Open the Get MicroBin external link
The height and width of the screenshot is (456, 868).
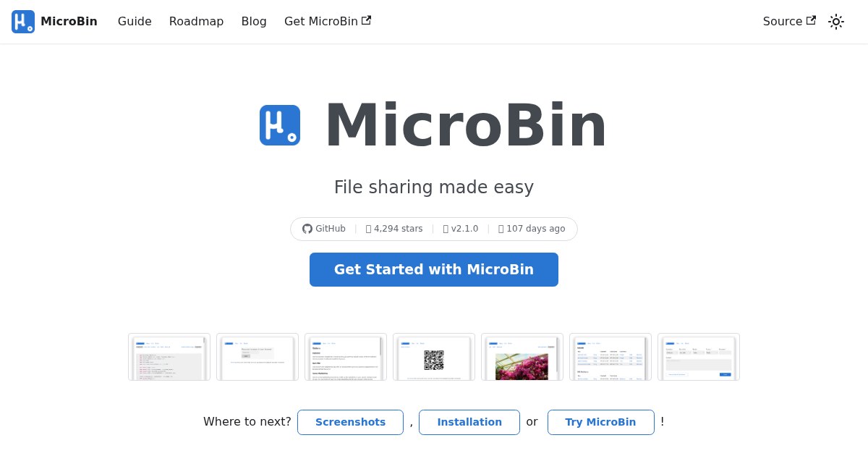pos(328,22)
